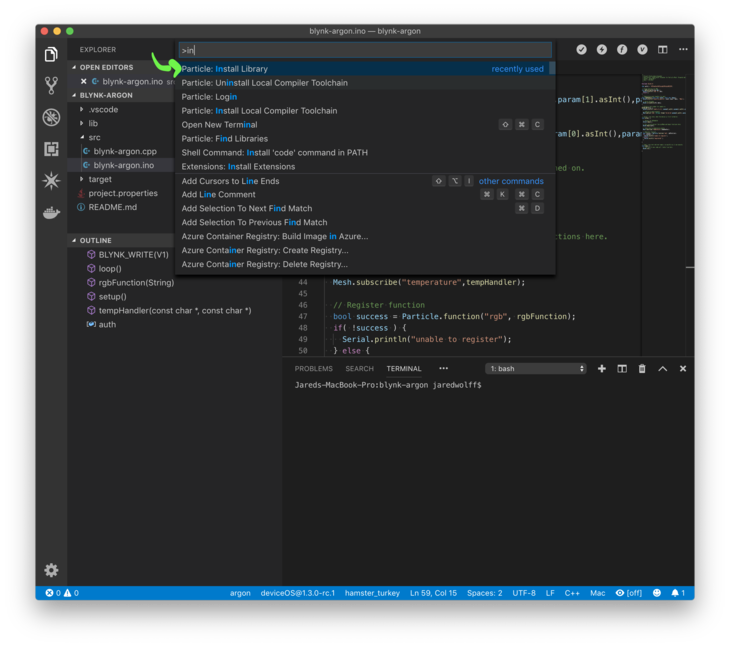Open the editor More Actions ellipsis

coord(683,49)
